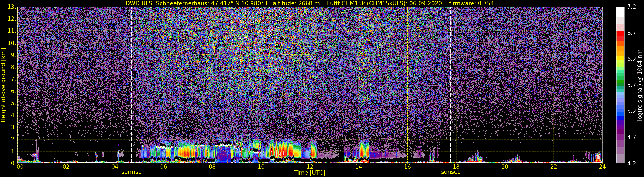Click the height axis tick label 7.
The width and height of the screenshot is (644, 177).
[13, 79]
